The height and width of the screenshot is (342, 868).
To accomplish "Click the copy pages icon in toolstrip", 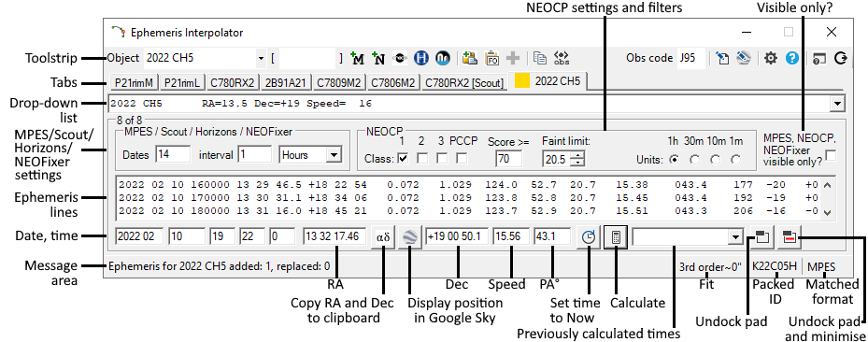I will click(x=539, y=58).
